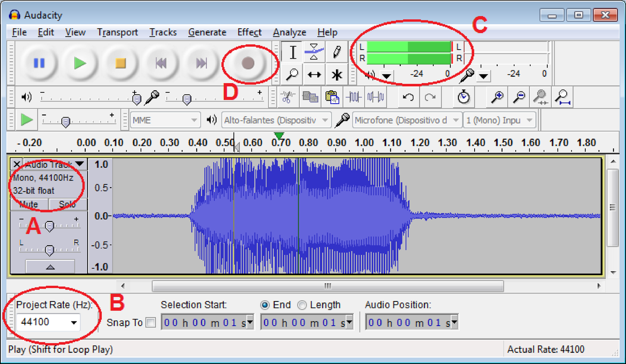Select the Envelope tool

point(314,52)
